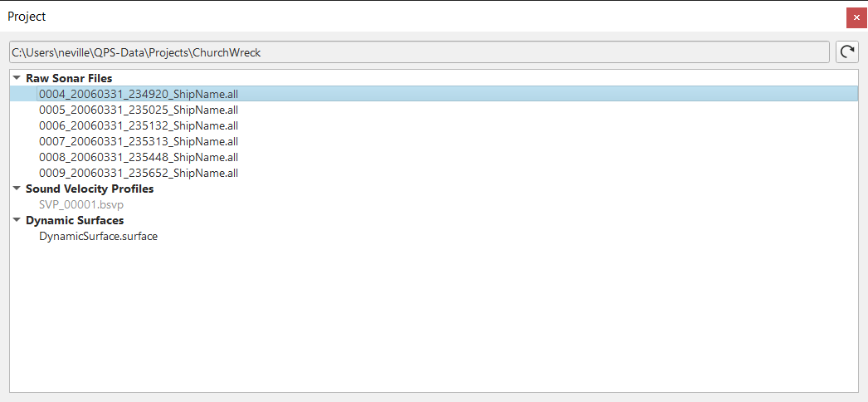Click the ChurchWreck project path field
This screenshot has width=868, height=402.
419,52
